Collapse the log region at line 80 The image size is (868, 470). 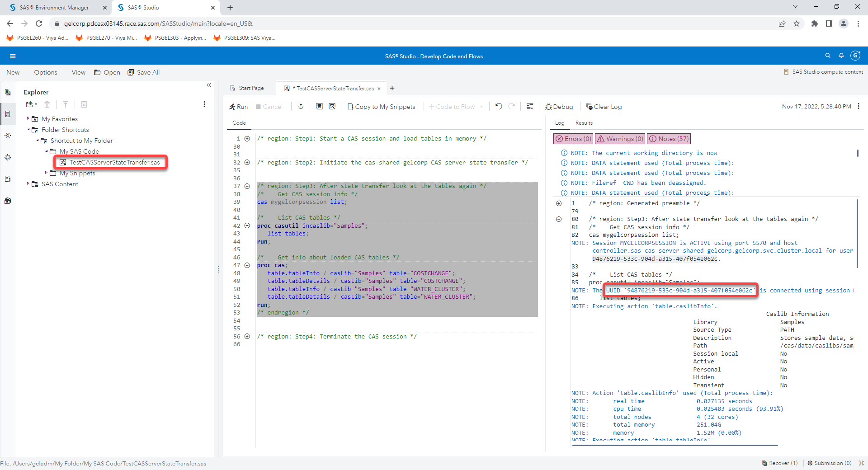[x=559, y=219]
